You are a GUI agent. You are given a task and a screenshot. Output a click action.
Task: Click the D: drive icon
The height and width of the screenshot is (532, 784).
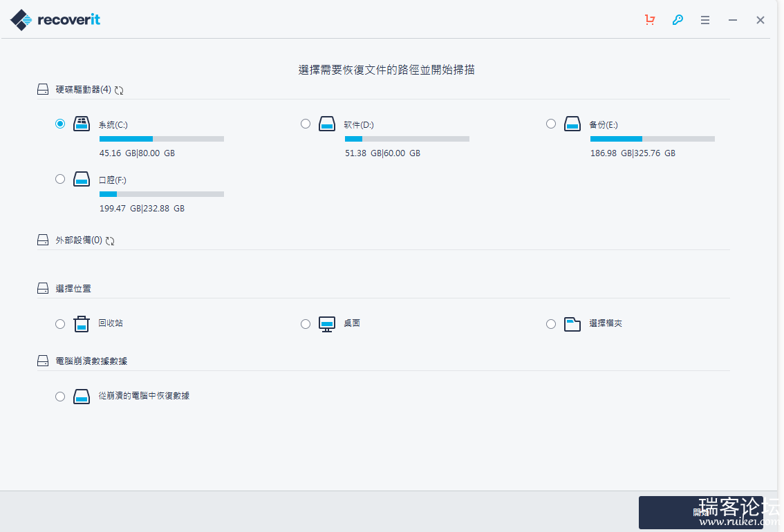[327, 124]
